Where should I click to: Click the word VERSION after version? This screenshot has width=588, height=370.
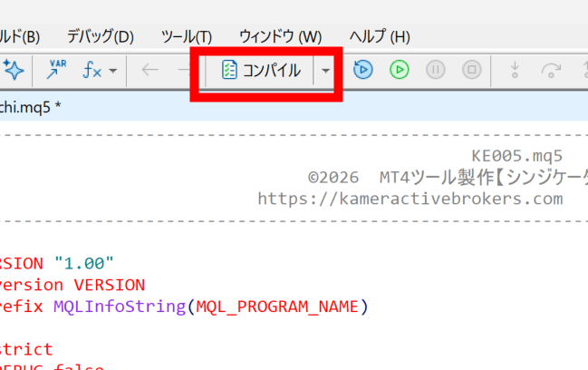(109, 285)
